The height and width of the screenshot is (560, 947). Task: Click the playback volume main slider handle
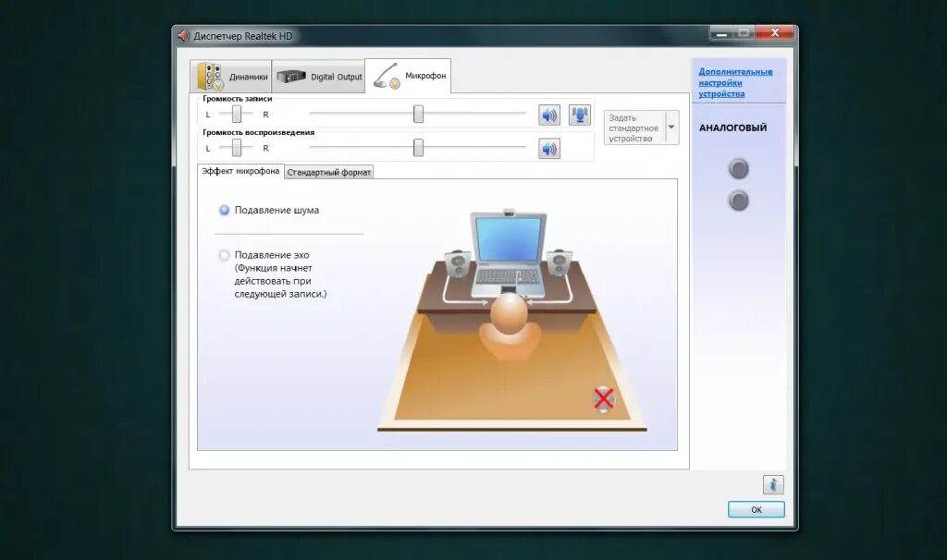click(x=418, y=147)
